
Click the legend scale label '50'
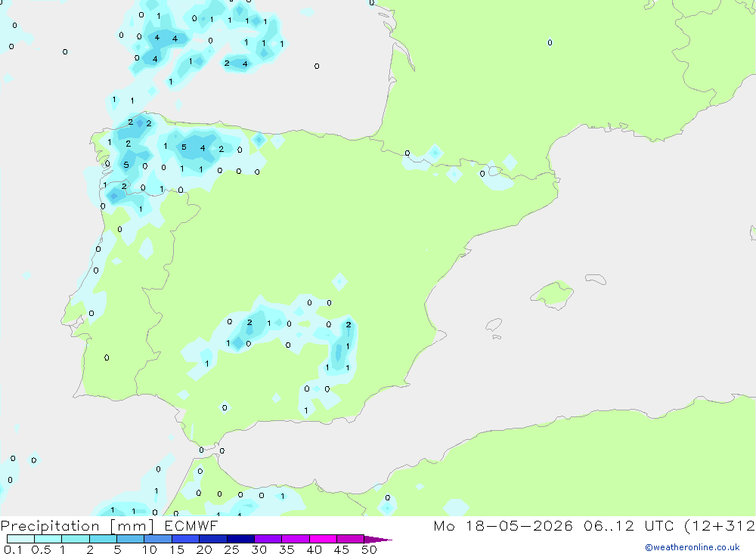click(x=369, y=549)
